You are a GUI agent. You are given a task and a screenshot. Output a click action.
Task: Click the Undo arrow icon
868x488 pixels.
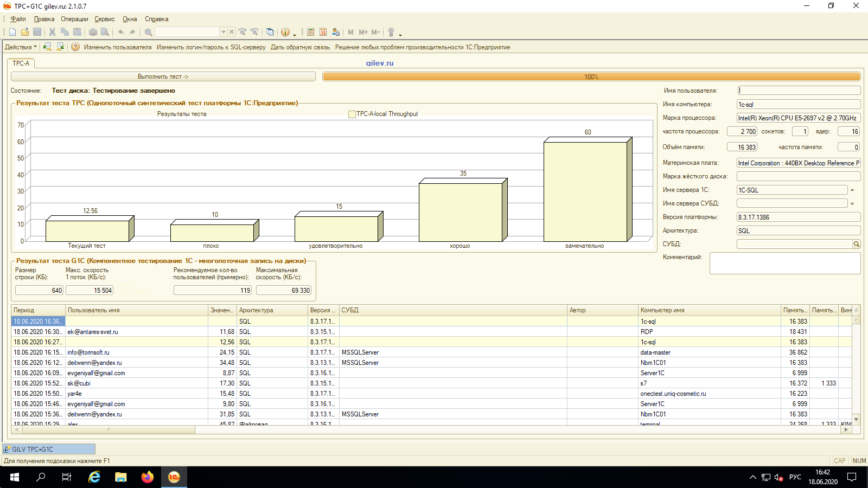click(x=121, y=32)
